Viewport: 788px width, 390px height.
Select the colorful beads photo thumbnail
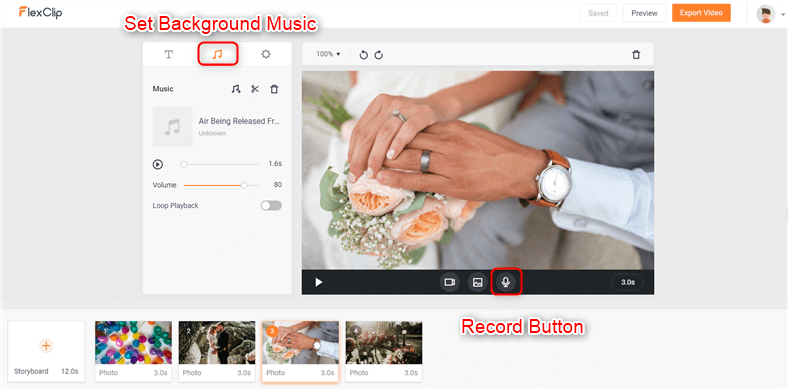point(133,343)
